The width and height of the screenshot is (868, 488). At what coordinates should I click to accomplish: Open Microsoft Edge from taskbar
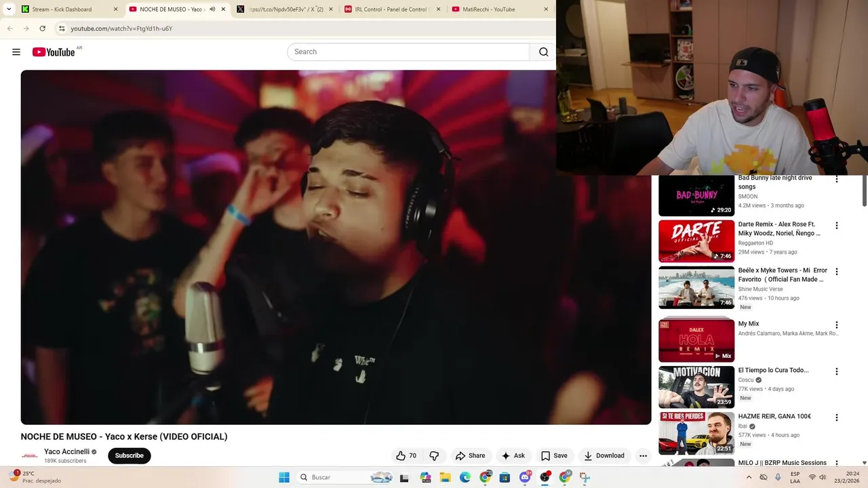click(465, 477)
